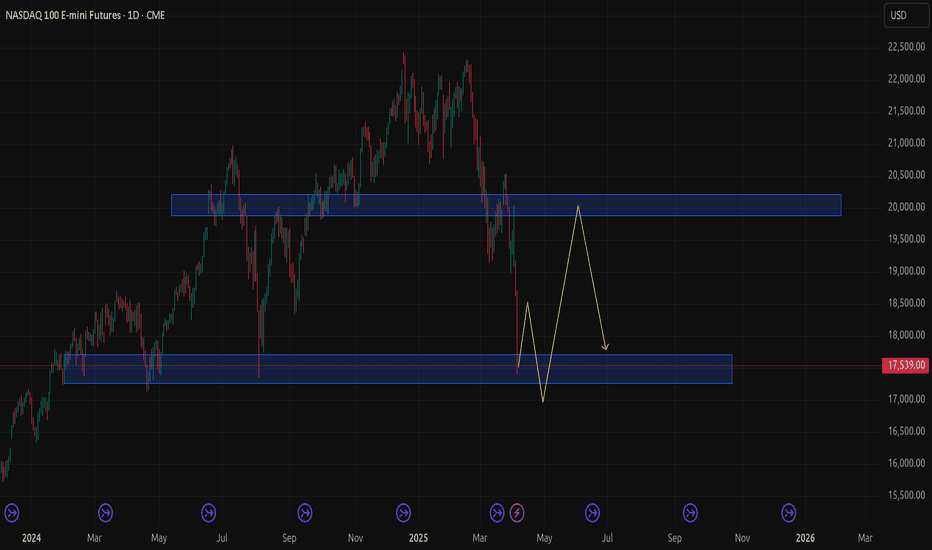Open the event icon just left of Jul 2024
932x550 pixels.
[209, 513]
